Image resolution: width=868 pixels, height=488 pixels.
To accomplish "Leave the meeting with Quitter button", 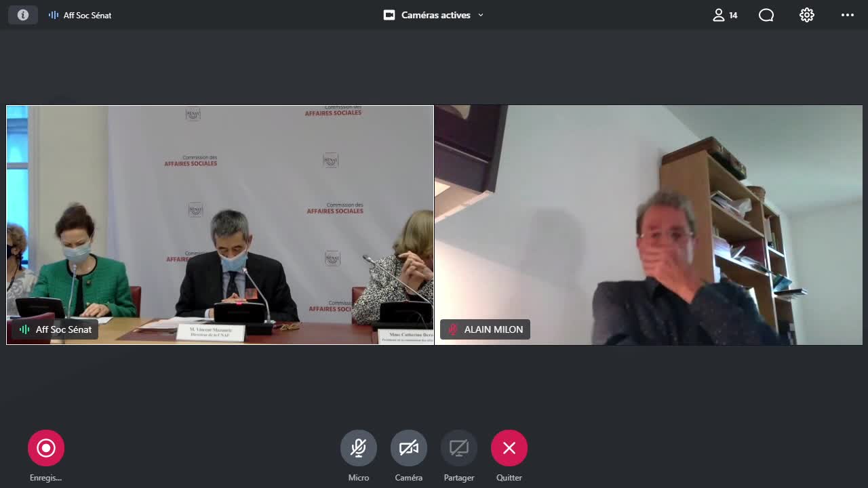I will coord(509,448).
